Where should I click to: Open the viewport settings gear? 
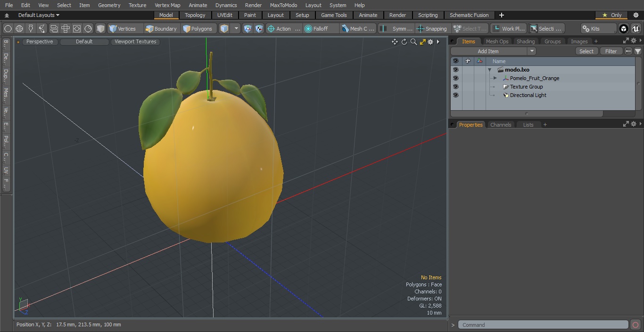(430, 41)
